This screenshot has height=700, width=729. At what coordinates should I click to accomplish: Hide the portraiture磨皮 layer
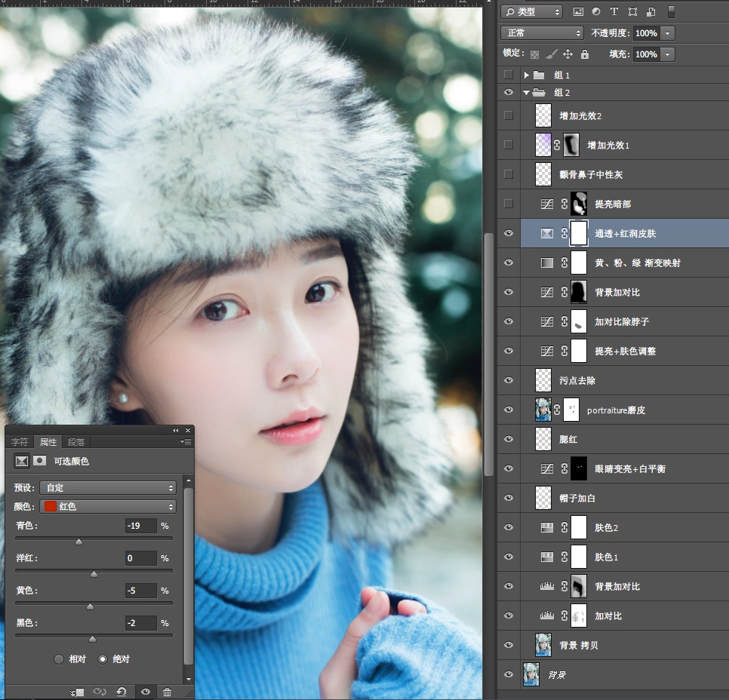click(x=509, y=410)
